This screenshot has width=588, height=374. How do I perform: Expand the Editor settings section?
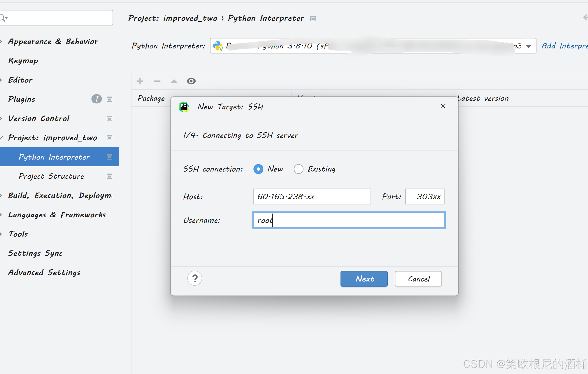pos(1,80)
